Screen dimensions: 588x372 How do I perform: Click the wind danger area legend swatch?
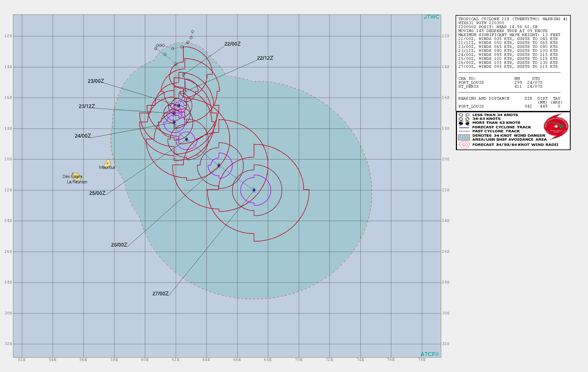(464, 137)
